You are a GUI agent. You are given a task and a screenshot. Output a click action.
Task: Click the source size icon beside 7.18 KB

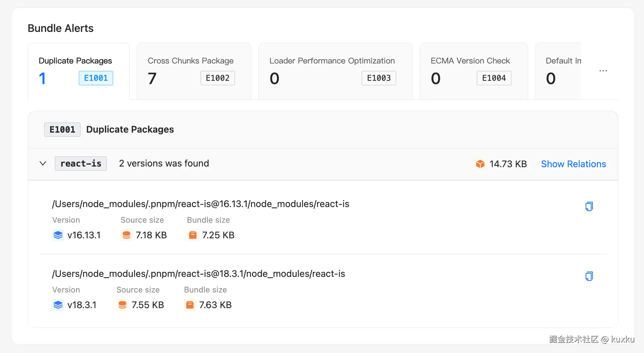coord(126,235)
